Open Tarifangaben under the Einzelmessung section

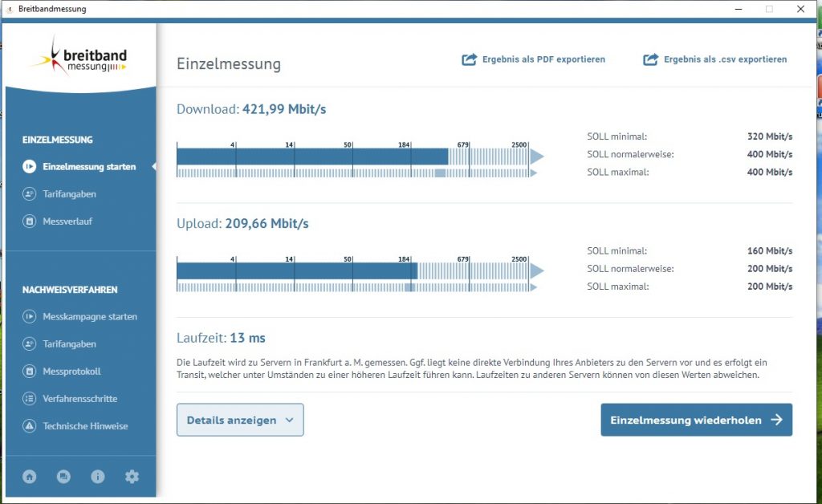coord(69,194)
